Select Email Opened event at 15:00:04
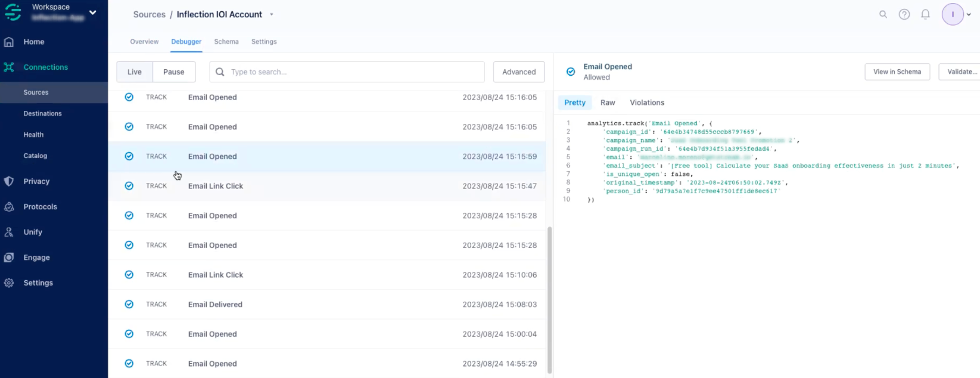The height and width of the screenshot is (378, 980). click(327, 334)
